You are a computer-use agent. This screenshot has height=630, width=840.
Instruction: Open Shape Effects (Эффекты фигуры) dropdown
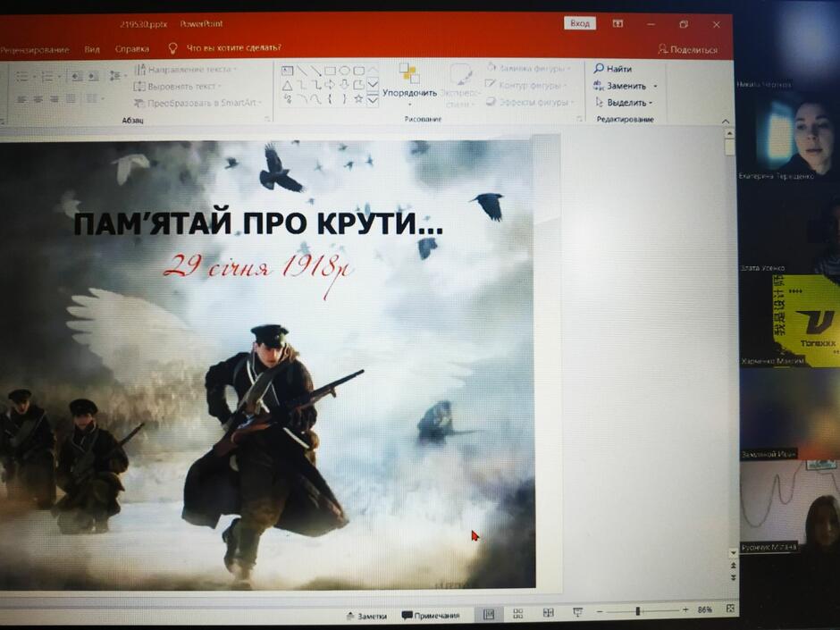click(530, 102)
